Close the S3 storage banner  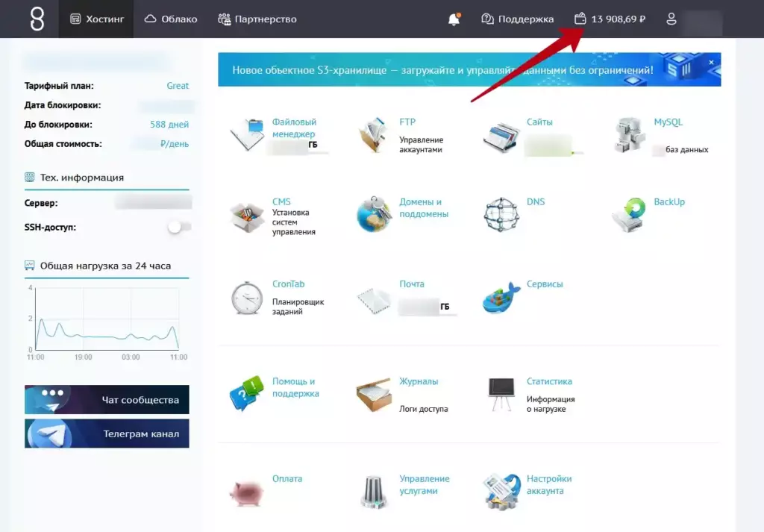point(711,63)
